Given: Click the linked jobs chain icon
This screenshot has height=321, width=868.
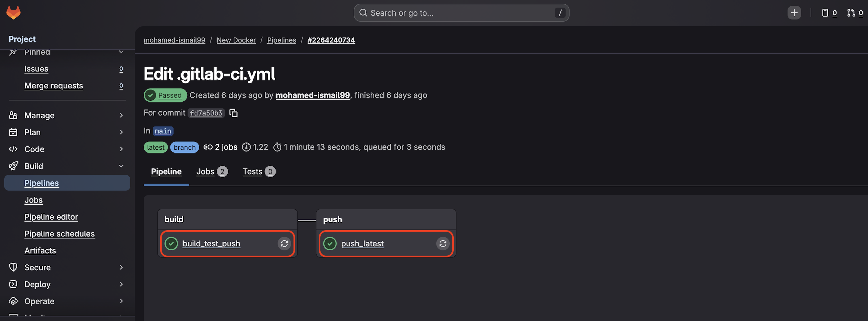Looking at the screenshot, I should (x=207, y=147).
